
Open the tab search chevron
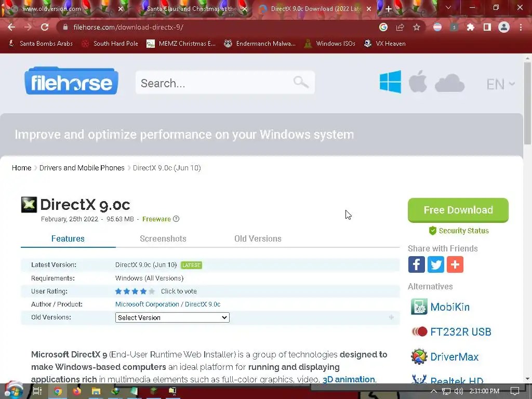point(448,7)
